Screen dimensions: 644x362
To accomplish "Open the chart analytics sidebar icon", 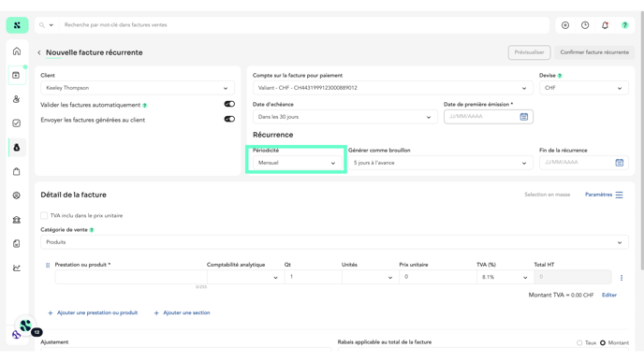I will (17, 268).
